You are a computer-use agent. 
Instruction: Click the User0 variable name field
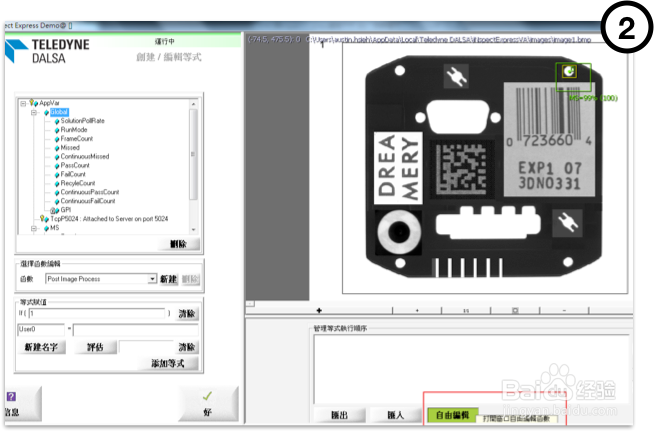[x=41, y=329]
